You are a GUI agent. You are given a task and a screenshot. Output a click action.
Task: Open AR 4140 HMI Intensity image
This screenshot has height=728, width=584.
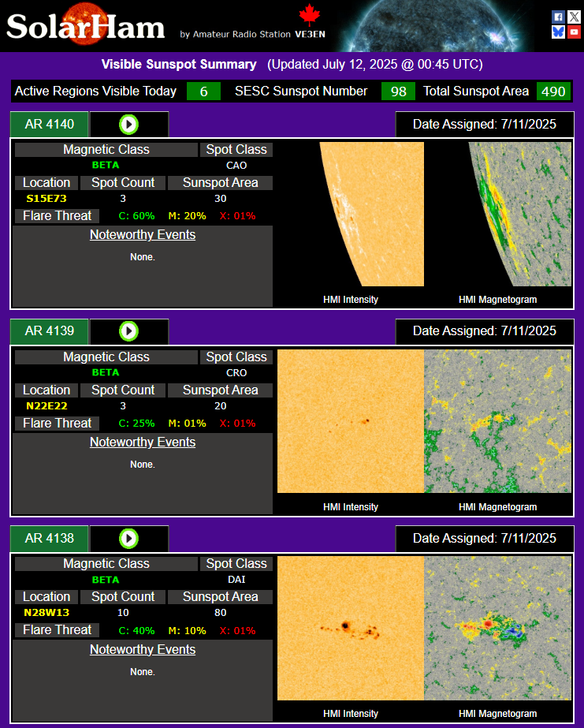pyautogui.click(x=351, y=214)
